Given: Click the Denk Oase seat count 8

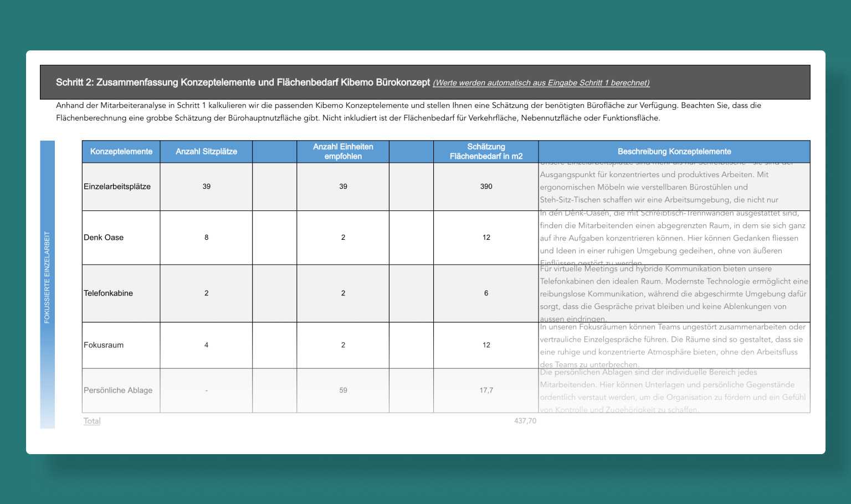Looking at the screenshot, I should coord(206,238).
